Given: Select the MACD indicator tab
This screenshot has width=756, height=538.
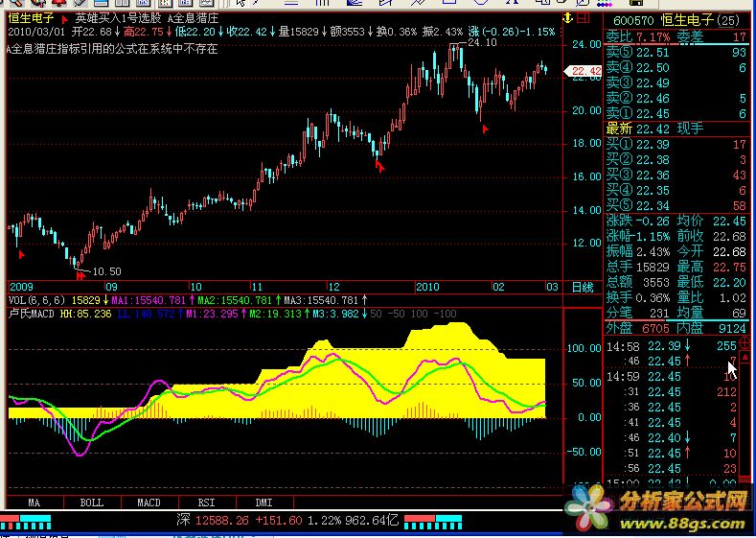Looking at the screenshot, I should coord(149,503).
